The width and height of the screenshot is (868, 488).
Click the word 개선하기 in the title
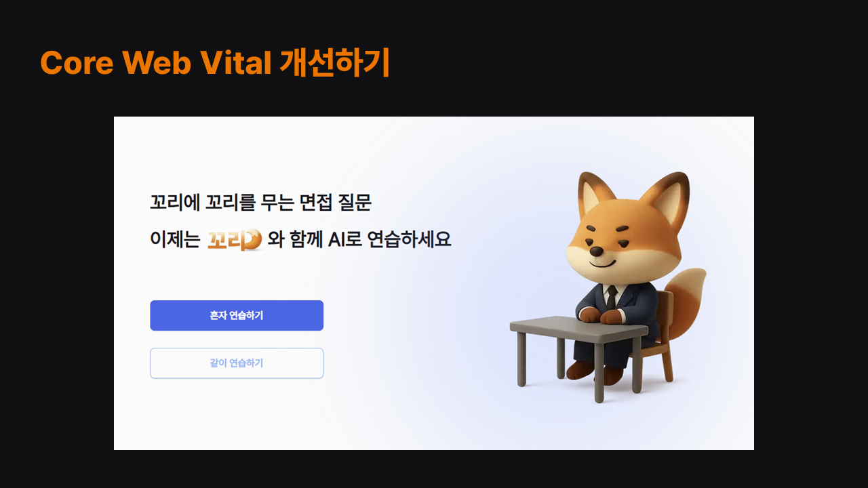tap(334, 63)
